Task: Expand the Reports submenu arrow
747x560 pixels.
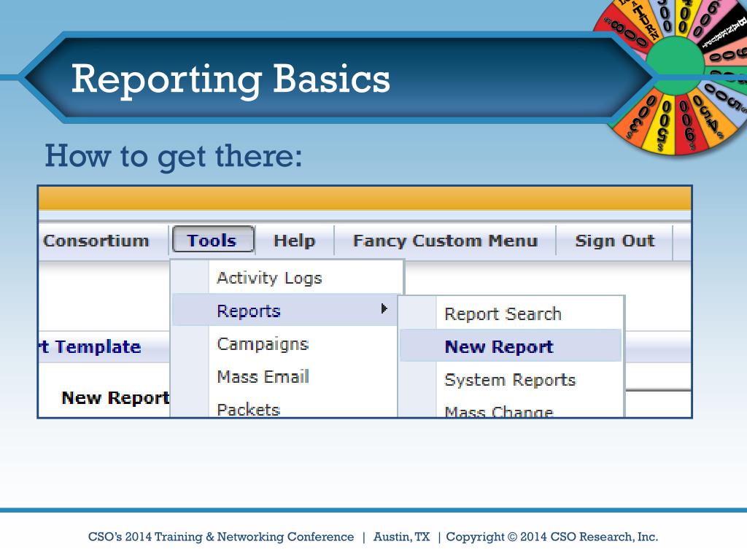Action: point(384,309)
